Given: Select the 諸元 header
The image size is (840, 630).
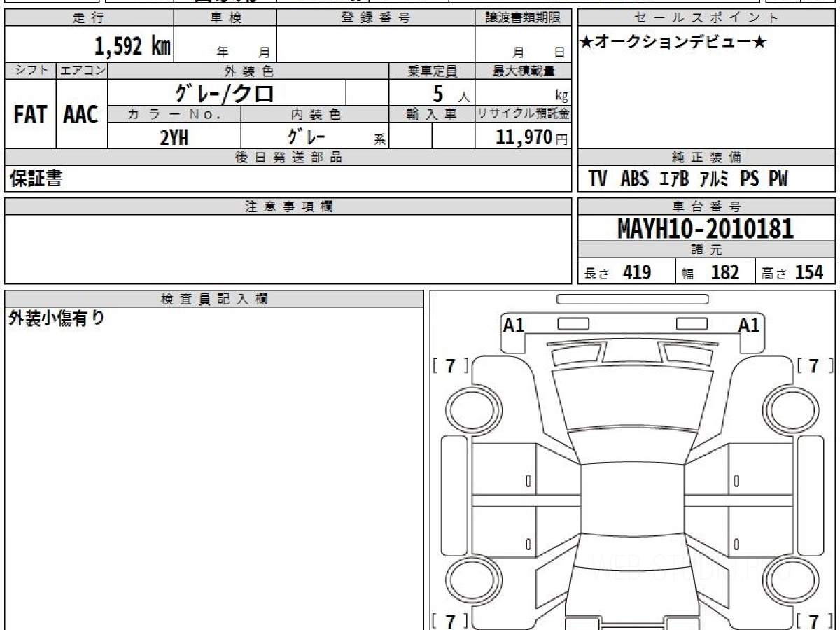Looking at the screenshot, I should [x=707, y=251].
